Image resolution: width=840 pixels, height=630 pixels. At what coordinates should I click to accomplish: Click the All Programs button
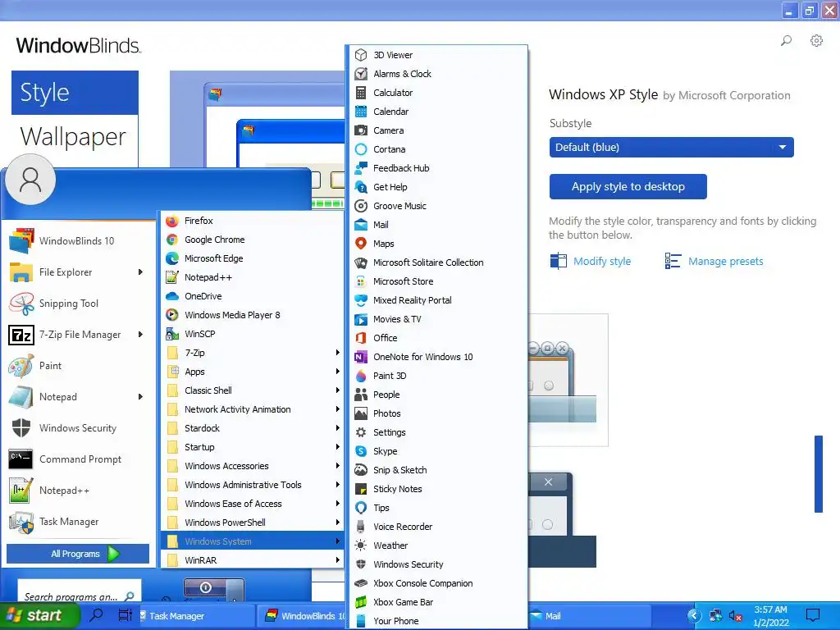click(78, 554)
